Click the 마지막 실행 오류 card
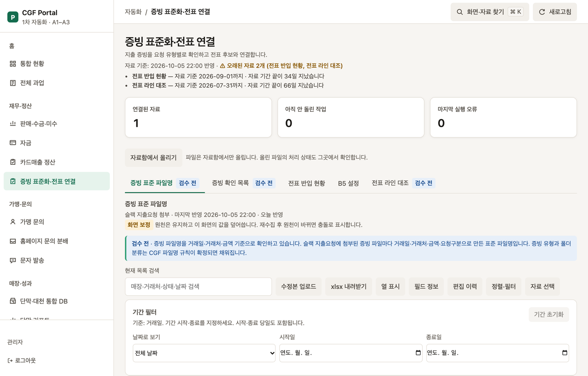Viewport: 588px width, 376px height. [503, 117]
